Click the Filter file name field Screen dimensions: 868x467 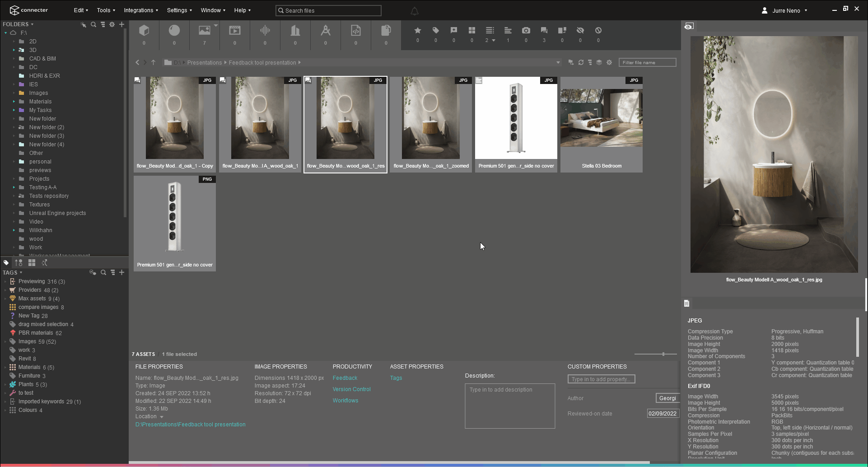click(x=648, y=62)
